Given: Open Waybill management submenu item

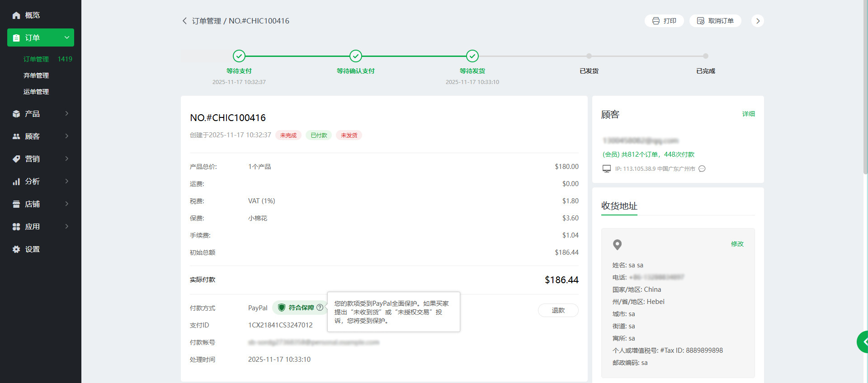Looking at the screenshot, I should click(36, 92).
